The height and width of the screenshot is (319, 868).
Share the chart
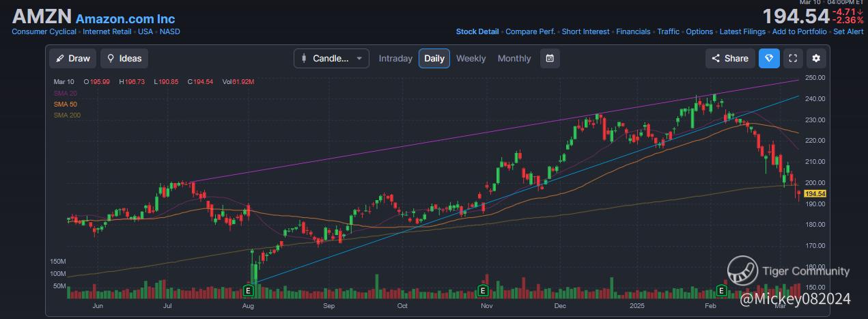click(730, 58)
